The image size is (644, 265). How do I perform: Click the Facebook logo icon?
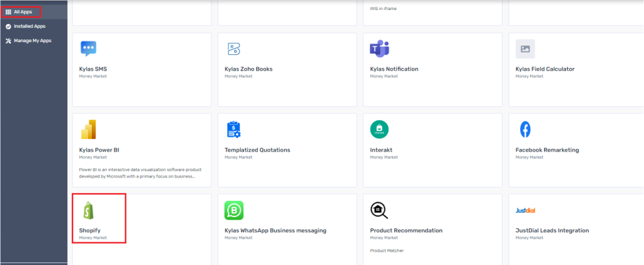coord(525,130)
